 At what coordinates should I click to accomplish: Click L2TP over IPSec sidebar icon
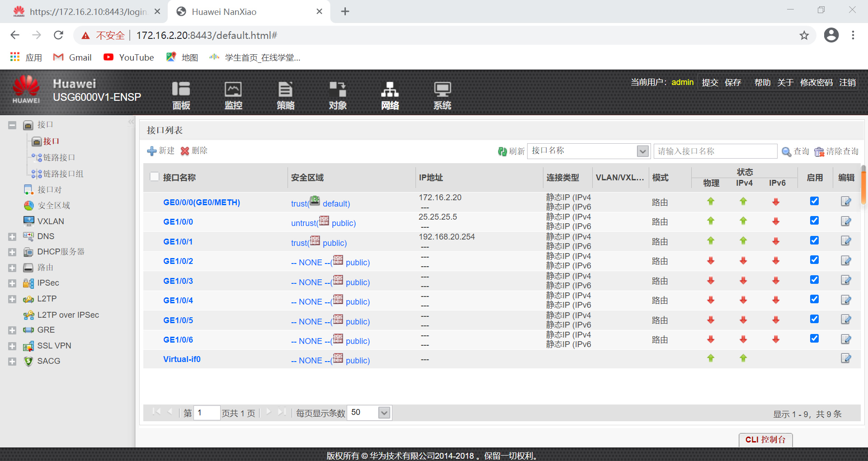point(28,315)
